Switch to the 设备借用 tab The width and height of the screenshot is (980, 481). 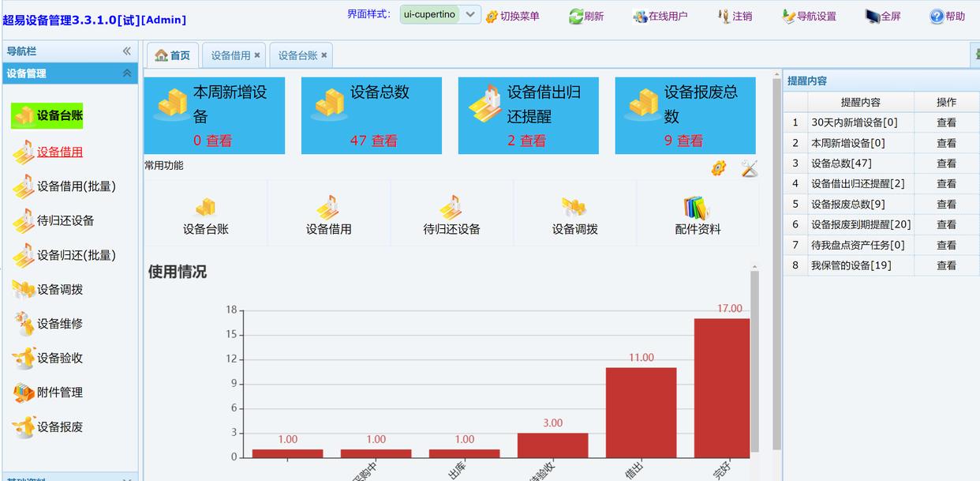point(230,55)
